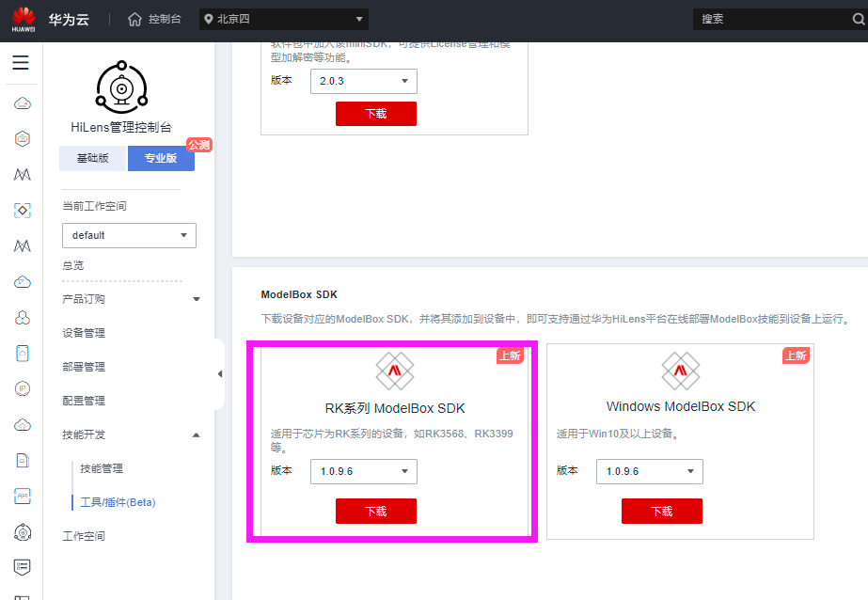Open the default workspace dropdown
This screenshot has width=868, height=600.
[129, 235]
